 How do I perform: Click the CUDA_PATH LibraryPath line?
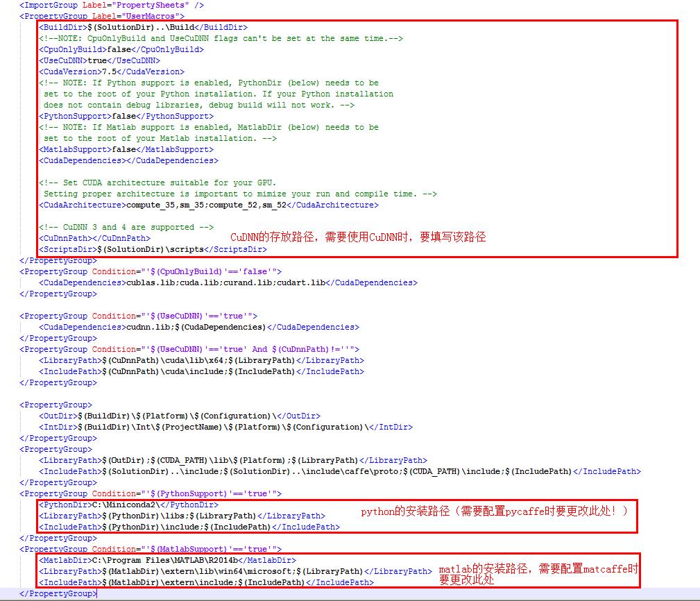coord(233,460)
